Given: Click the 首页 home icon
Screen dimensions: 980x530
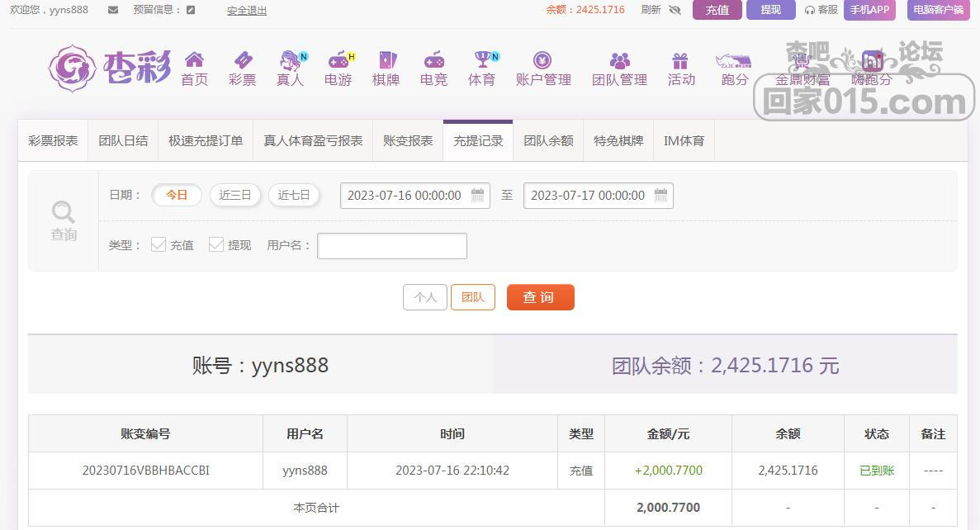Looking at the screenshot, I should [x=194, y=59].
